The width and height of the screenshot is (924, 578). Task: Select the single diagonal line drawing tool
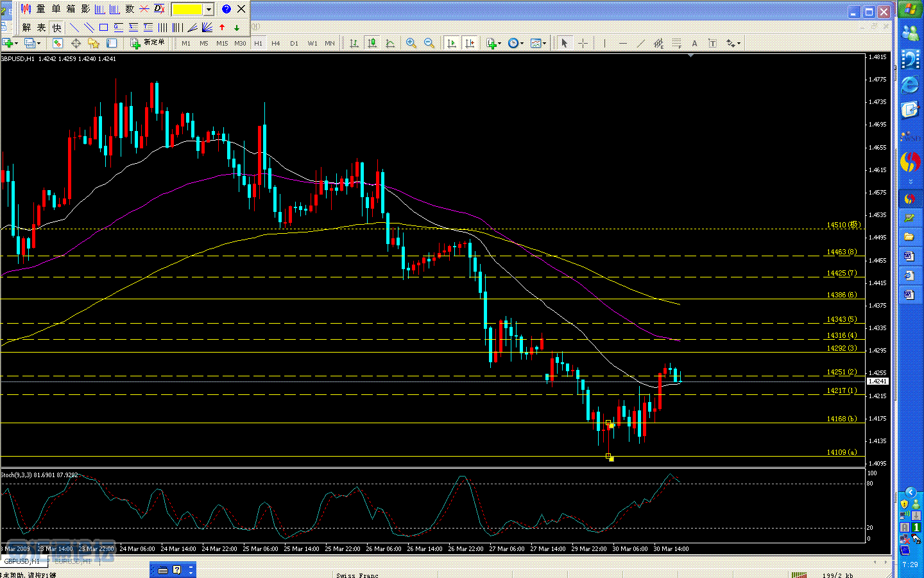[74, 28]
